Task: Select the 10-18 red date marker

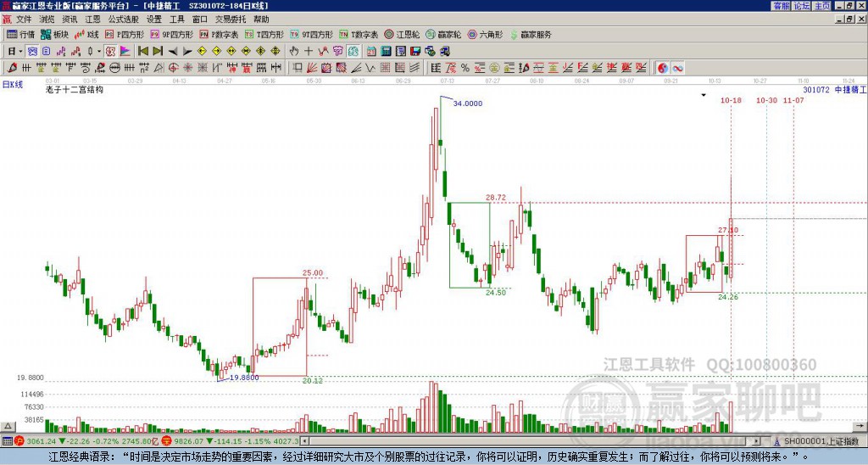Action: pos(731,100)
